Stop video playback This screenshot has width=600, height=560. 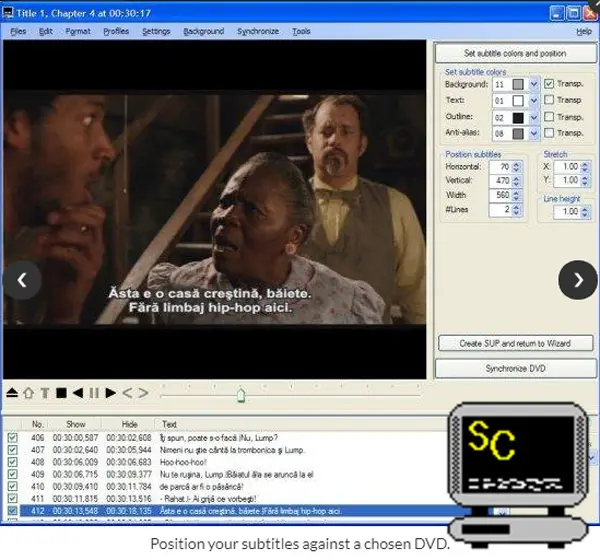pos(61,393)
